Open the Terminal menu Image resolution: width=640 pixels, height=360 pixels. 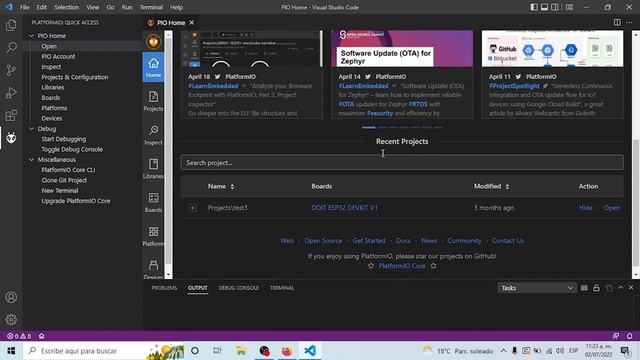(151, 7)
